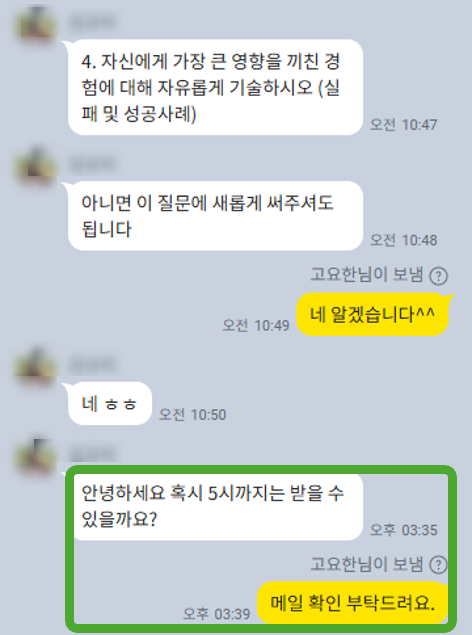
Task: Click the '오전 10:47' timestamp
Action: click(x=404, y=124)
